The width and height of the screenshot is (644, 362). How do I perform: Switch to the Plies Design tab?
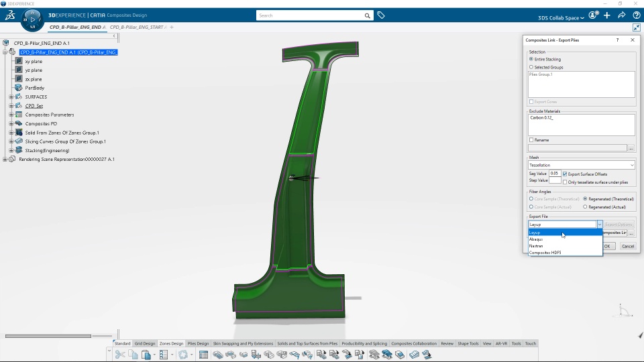tap(198, 343)
